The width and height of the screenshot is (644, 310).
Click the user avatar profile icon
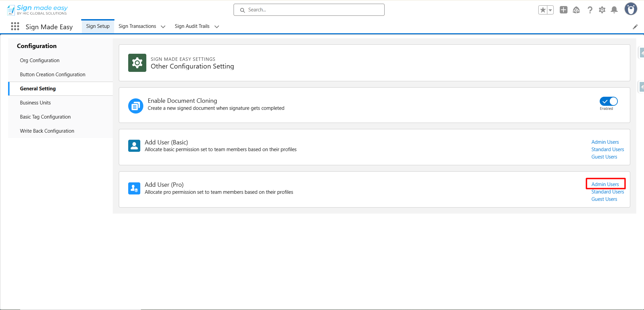631,9
